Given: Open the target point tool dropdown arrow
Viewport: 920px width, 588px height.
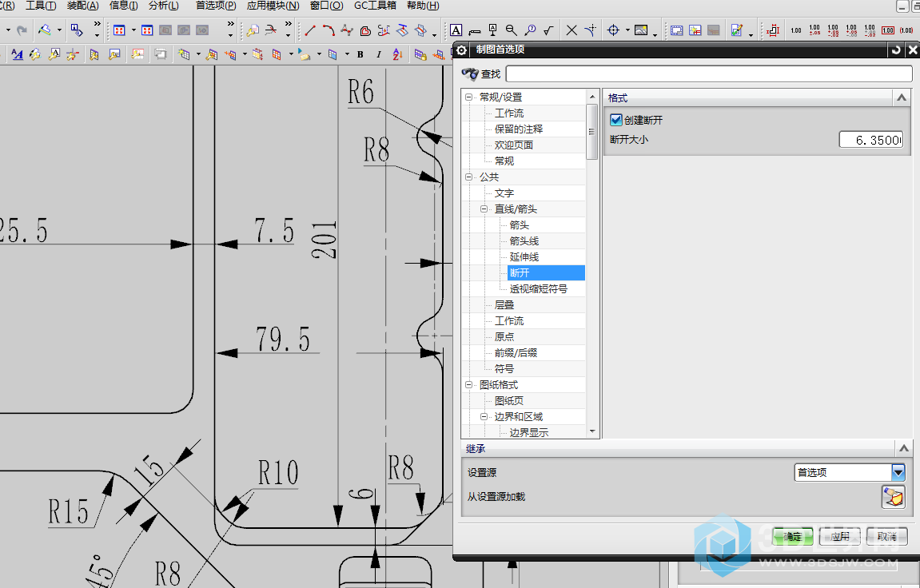Looking at the screenshot, I should [627, 30].
